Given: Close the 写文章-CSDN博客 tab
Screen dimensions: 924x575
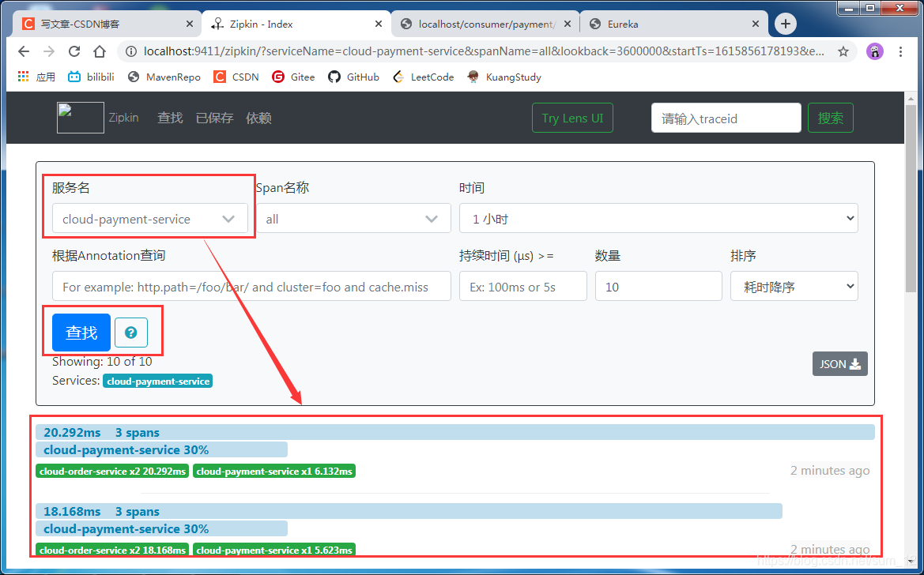Looking at the screenshot, I should pos(189,24).
